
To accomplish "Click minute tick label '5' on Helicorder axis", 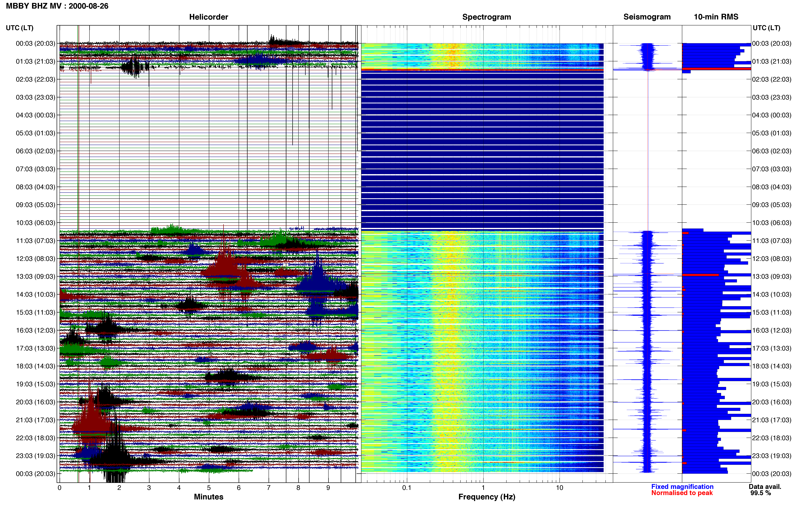I will [x=209, y=488].
